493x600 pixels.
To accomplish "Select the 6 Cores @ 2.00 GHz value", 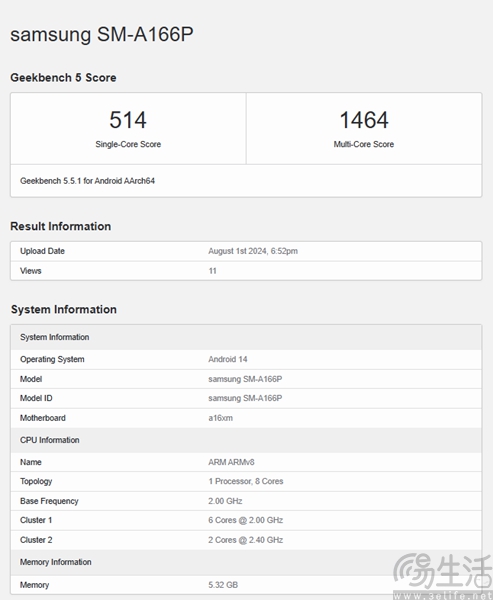I will pos(245,520).
